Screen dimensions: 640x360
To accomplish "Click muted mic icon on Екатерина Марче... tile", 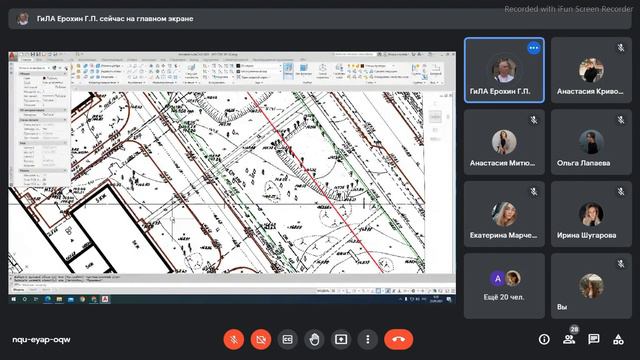I will coord(533,192).
